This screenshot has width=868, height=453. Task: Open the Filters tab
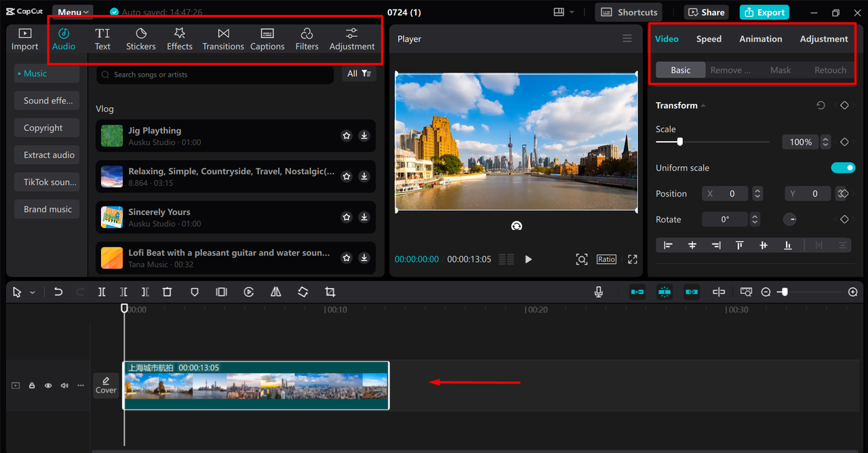click(307, 39)
